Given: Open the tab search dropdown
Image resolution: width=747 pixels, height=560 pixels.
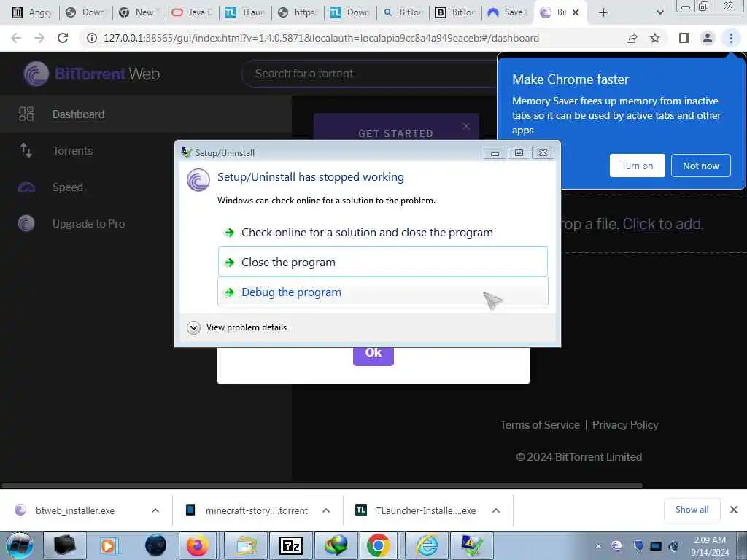Looking at the screenshot, I should (659, 12).
